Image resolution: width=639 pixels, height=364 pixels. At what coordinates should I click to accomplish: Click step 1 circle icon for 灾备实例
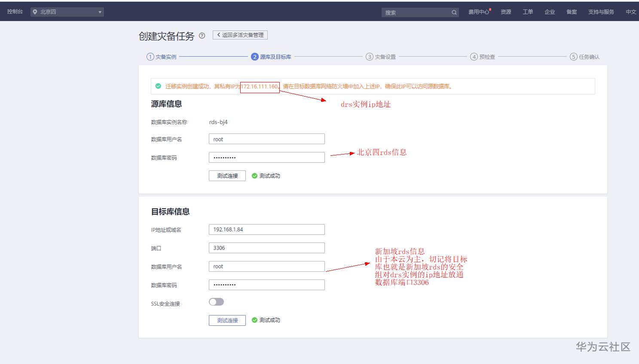pos(150,57)
